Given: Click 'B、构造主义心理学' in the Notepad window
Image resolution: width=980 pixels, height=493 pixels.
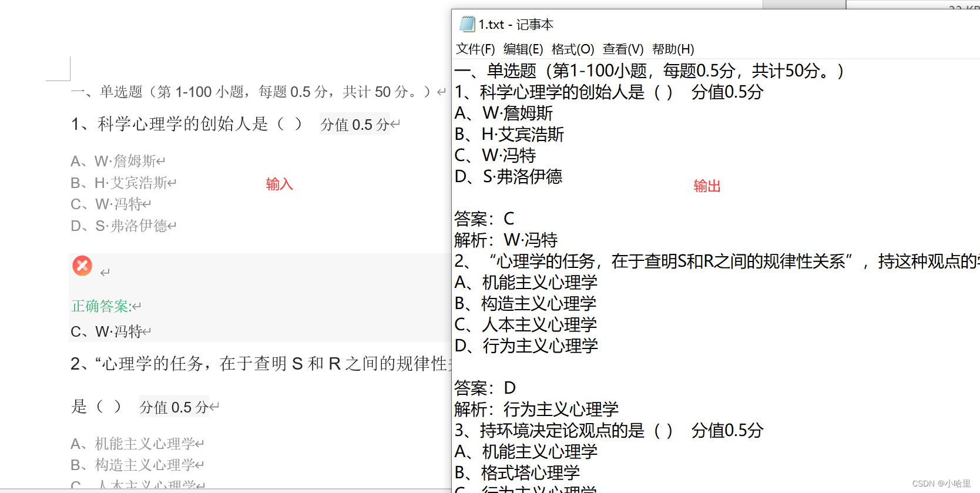Looking at the screenshot, I should (x=526, y=304).
